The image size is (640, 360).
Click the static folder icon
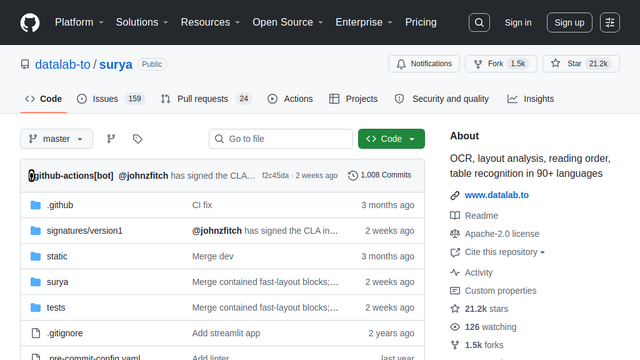[36, 256]
